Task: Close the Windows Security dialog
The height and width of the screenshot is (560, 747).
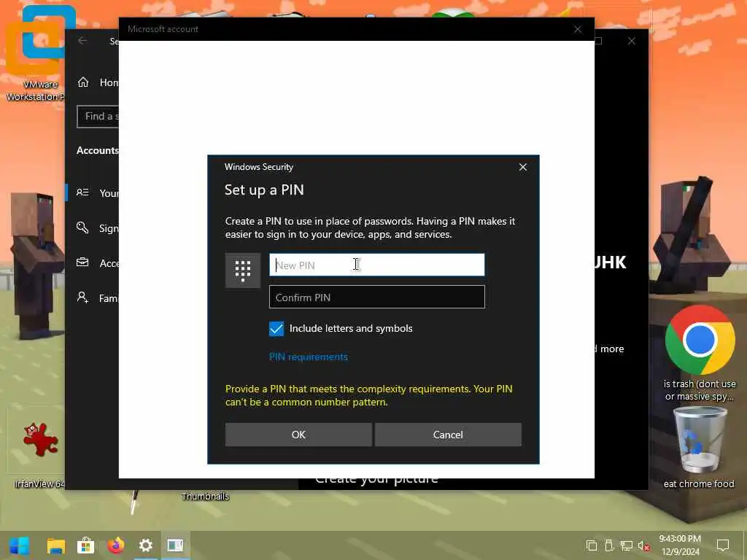Action: coord(522,167)
